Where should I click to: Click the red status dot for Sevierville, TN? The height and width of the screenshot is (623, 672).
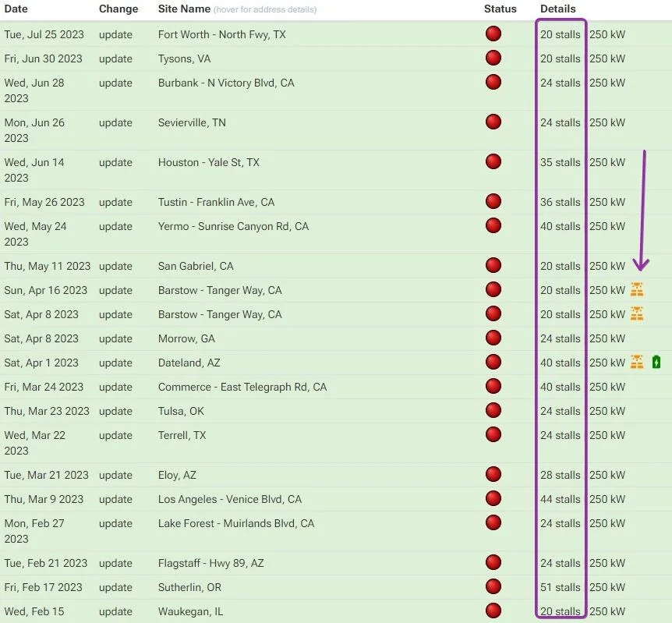pos(493,122)
